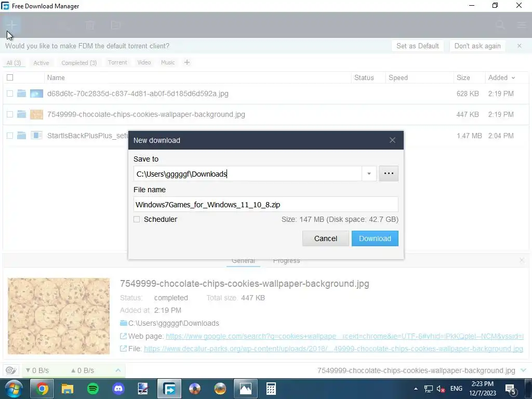532x399 pixels.
Task: Select 7549999-chocolate-chips-cookies jpg list row
Action: point(266,115)
